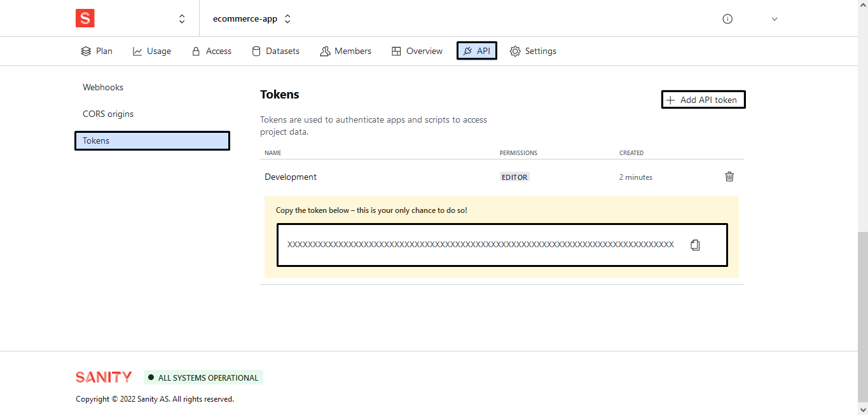This screenshot has width=868, height=415.
Task: Click the All Systems Operational status badge
Action: pyautogui.click(x=203, y=378)
